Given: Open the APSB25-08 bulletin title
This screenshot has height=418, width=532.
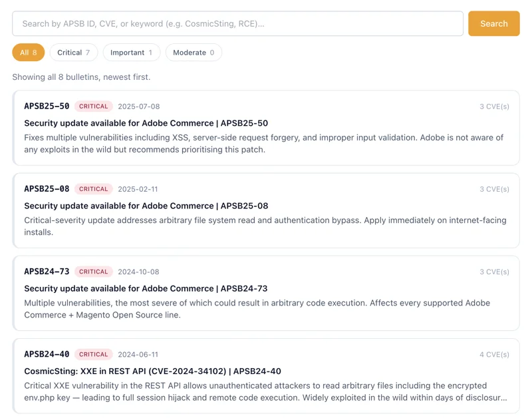Looking at the screenshot, I should point(146,206).
